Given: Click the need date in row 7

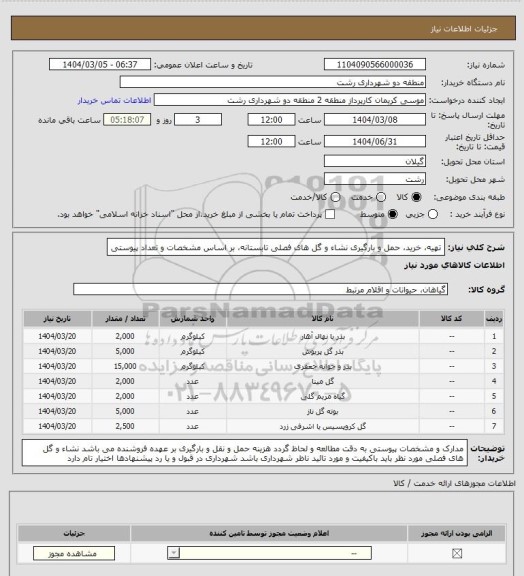Looking at the screenshot, I should coord(57,426).
